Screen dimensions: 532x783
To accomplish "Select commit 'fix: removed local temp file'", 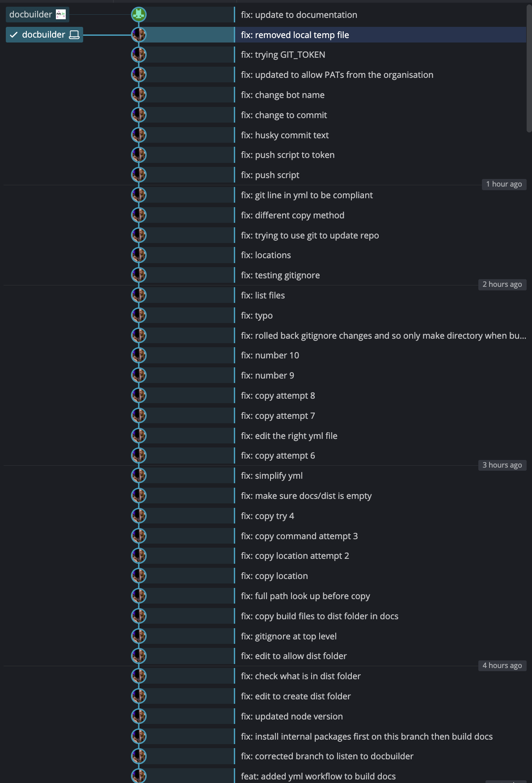I will [x=295, y=35].
